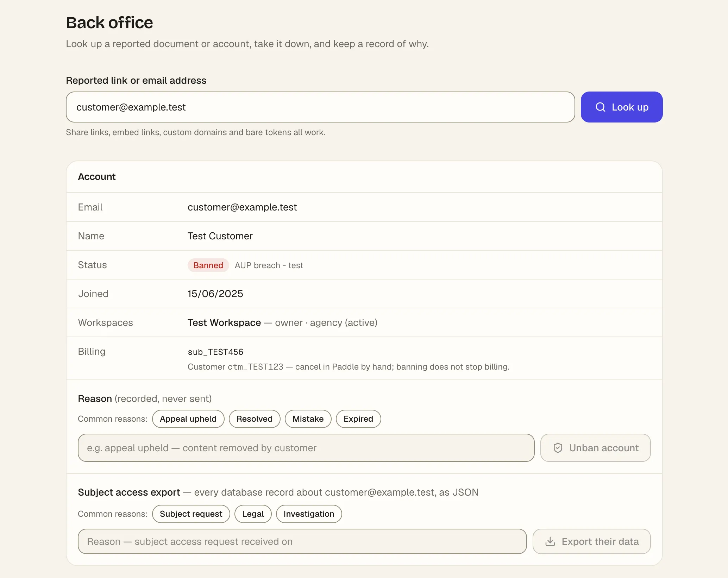
Task: Click the Export their data label
Action: pyautogui.click(x=600, y=541)
